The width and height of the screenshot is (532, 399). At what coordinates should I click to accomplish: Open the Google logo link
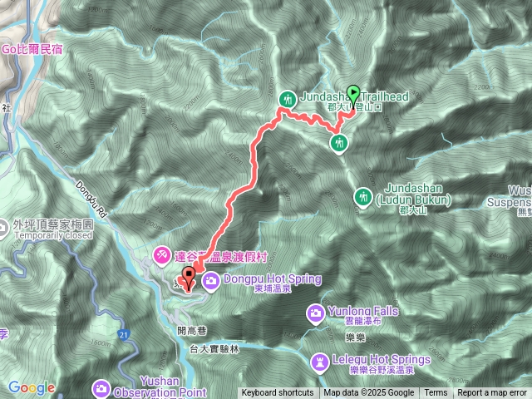32,388
